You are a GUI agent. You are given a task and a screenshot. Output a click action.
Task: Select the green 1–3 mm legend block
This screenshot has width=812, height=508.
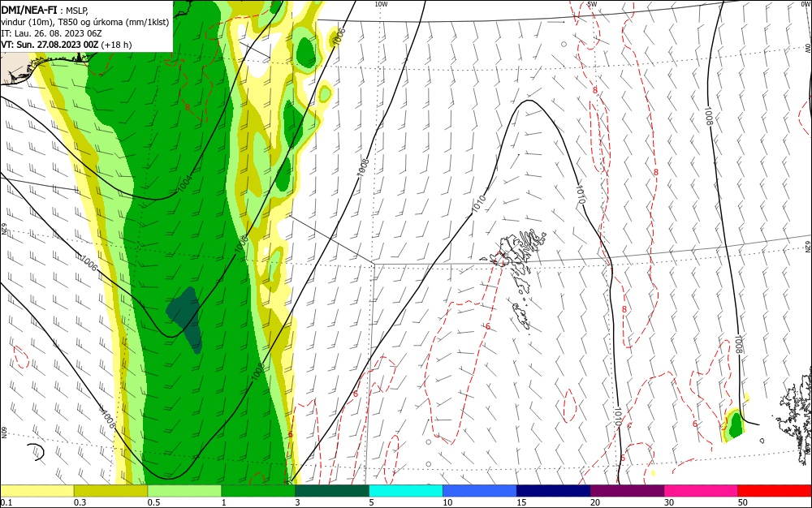click(x=258, y=491)
